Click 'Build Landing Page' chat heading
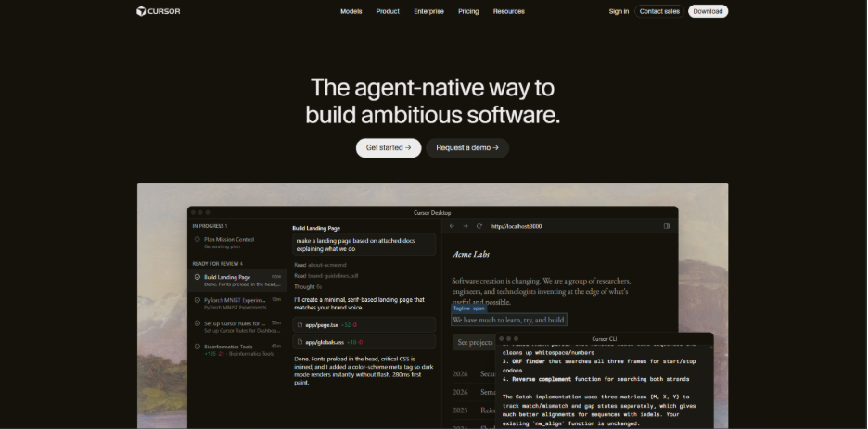The width and height of the screenshot is (868, 429). point(316,228)
